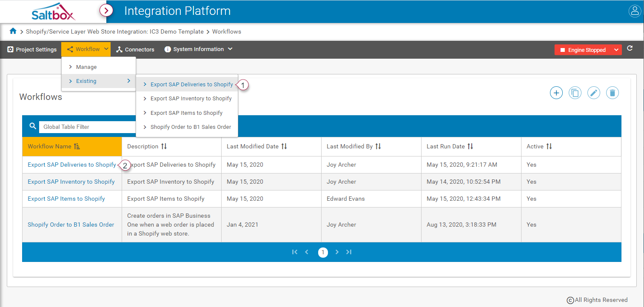The image size is (644, 307).
Task: Click the refresh engine icon
Action: pos(630,48)
